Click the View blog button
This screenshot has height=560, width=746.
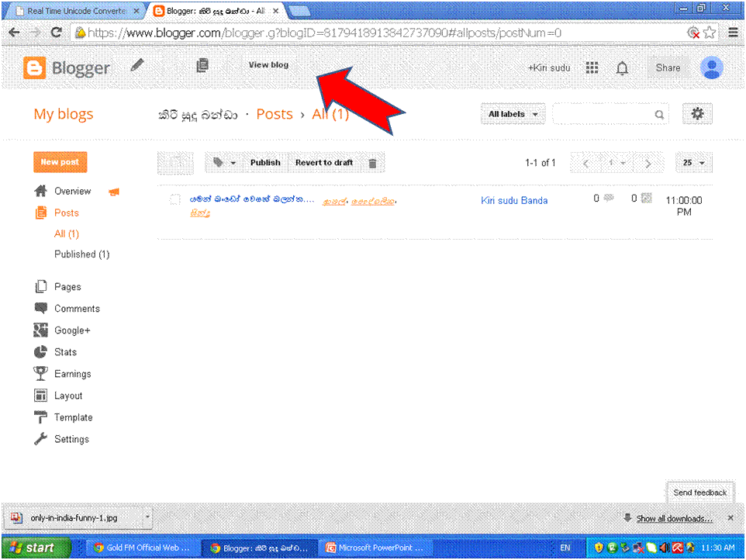[x=268, y=65]
